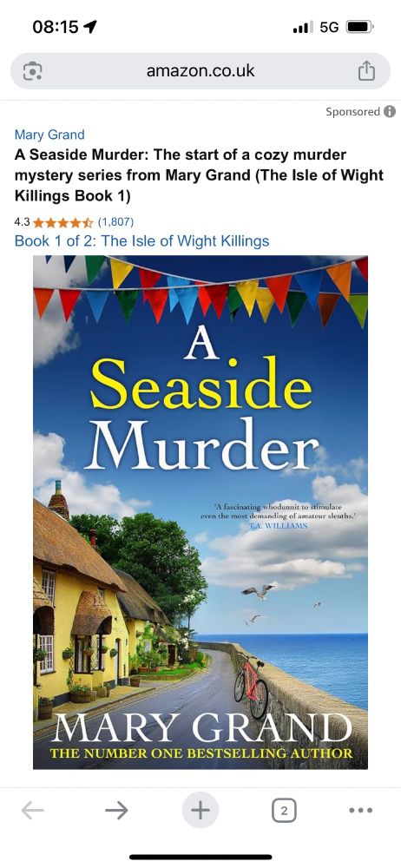Open Book 1 of 2 series link
The height and width of the screenshot is (868, 401).
click(141, 240)
